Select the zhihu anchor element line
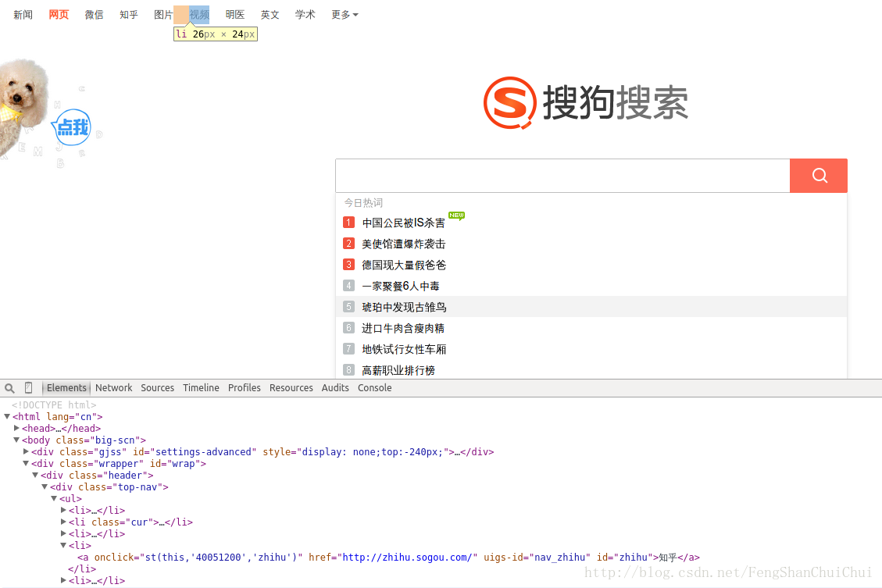 pos(389,557)
